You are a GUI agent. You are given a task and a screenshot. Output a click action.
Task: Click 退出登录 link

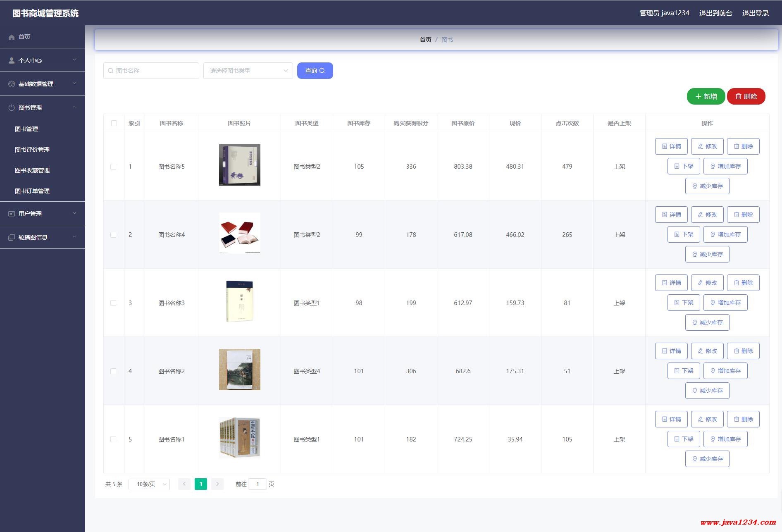tap(755, 13)
